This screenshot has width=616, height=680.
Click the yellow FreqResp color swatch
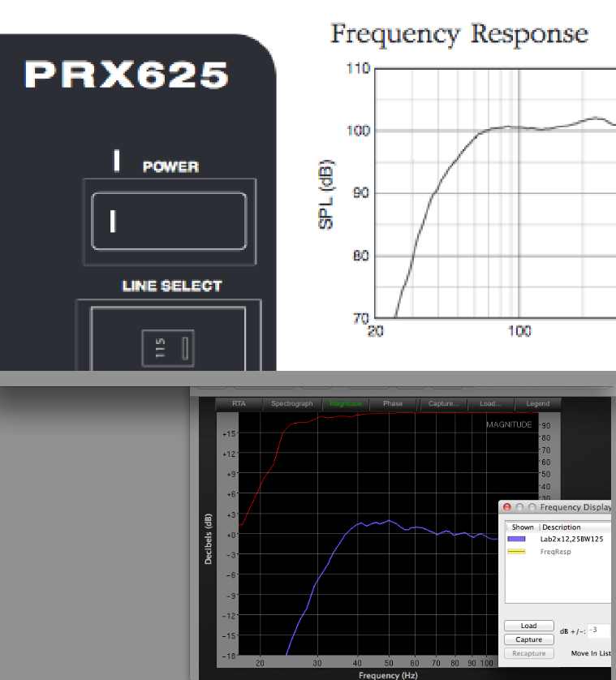tap(516, 552)
